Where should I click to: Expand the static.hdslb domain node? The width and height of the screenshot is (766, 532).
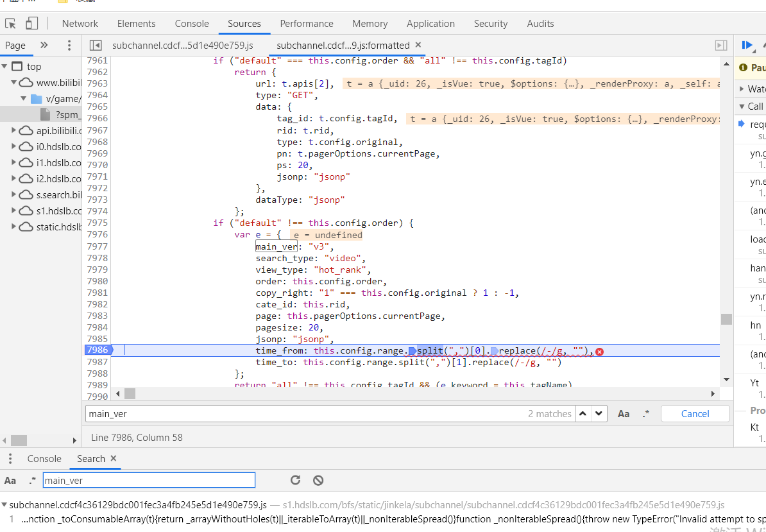click(x=13, y=227)
